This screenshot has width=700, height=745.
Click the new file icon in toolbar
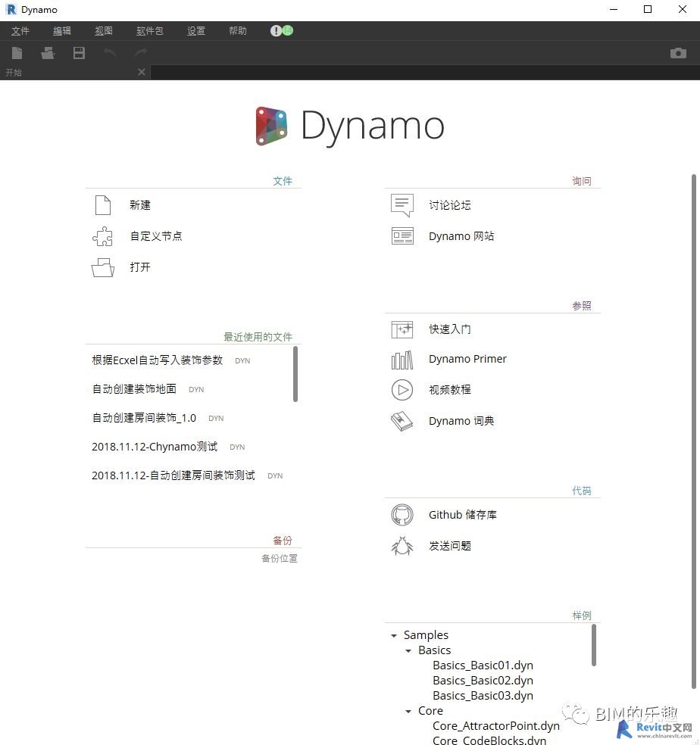click(17, 53)
